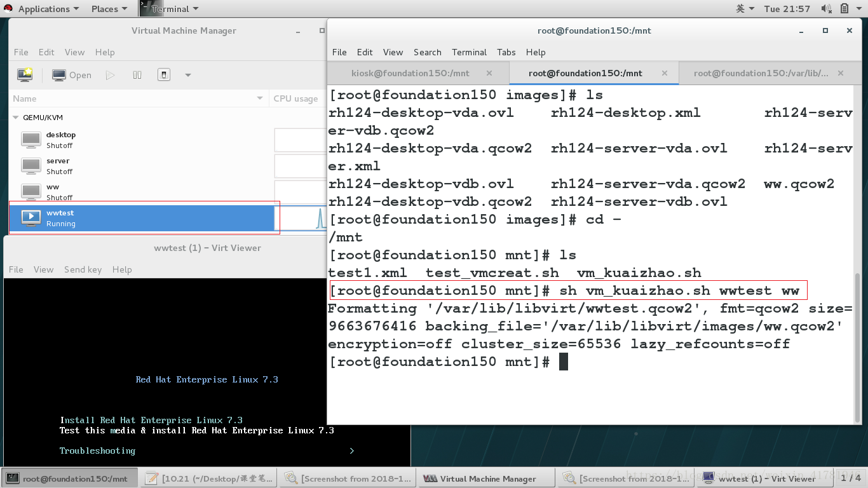Close the kiosk@foundation150:/mnt tab
This screenshot has height=488, width=868.
[489, 73]
